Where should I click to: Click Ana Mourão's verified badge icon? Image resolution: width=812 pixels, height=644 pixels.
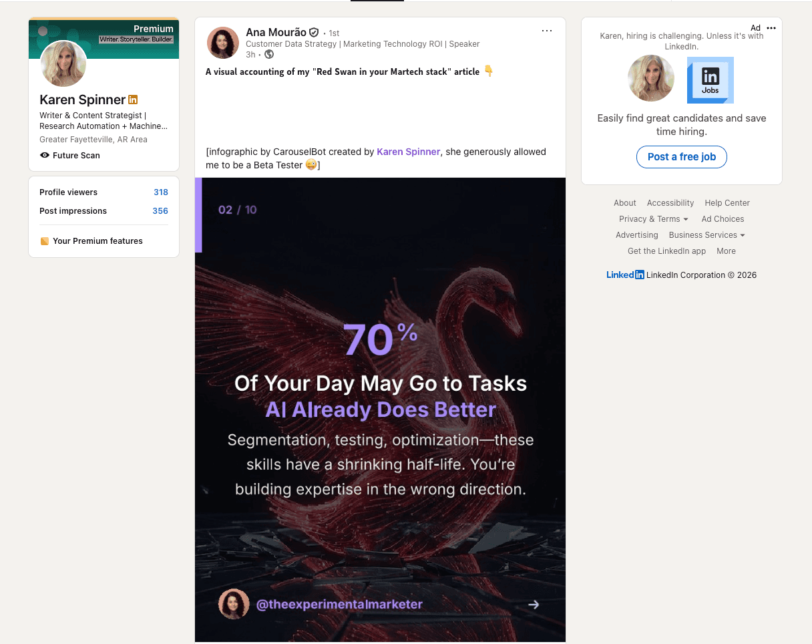[x=314, y=32]
